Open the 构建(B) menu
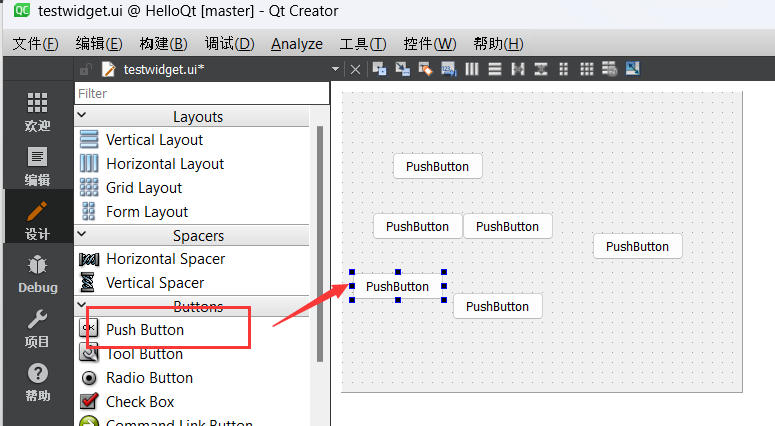 pos(163,44)
